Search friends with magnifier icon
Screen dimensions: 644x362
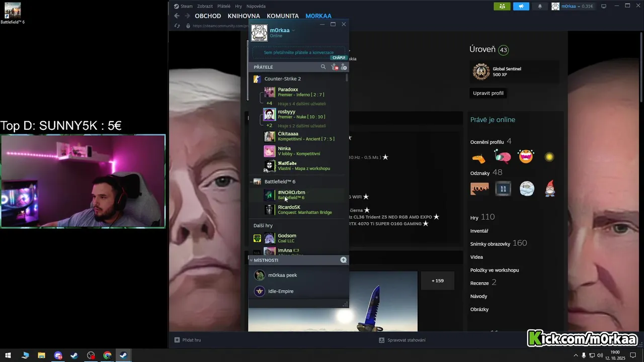click(323, 67)
